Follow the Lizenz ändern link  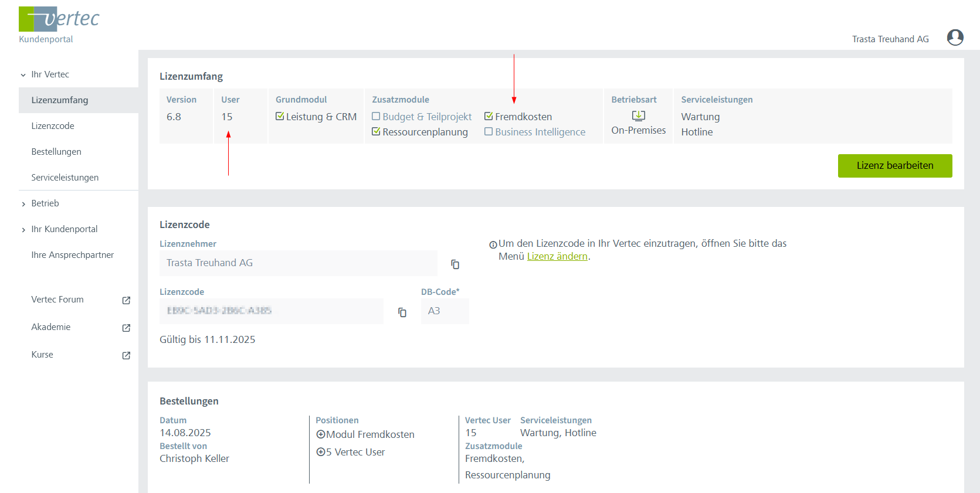click(557, 256)
